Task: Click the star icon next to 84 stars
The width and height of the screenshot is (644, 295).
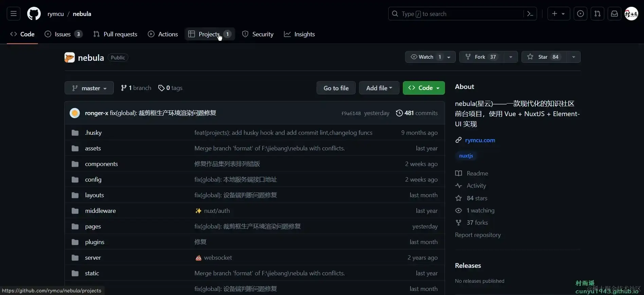Action: (x=459, y=198)
